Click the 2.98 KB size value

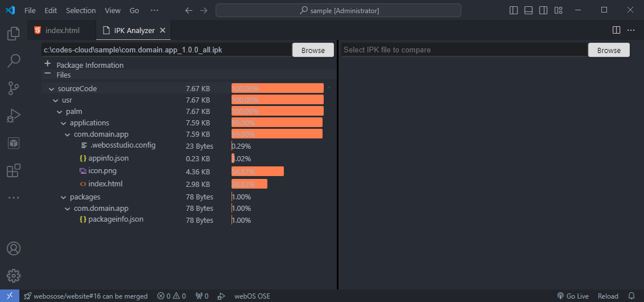(198, 184)
